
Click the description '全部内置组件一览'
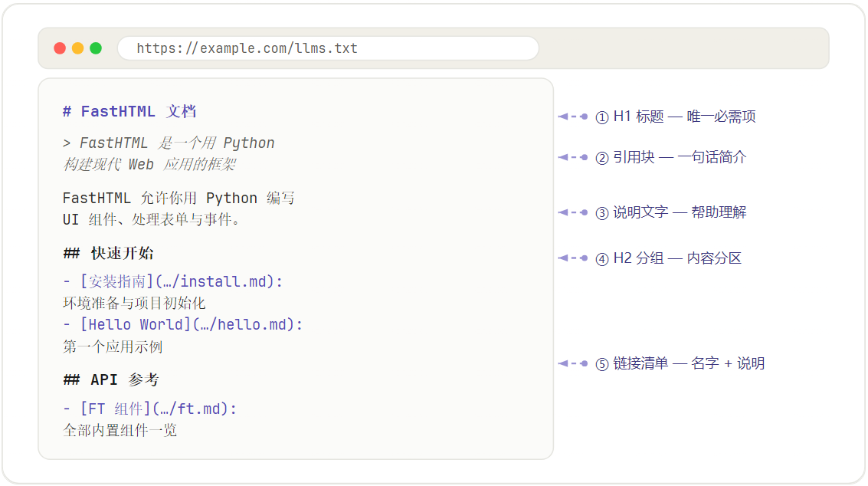pos(120,430)
